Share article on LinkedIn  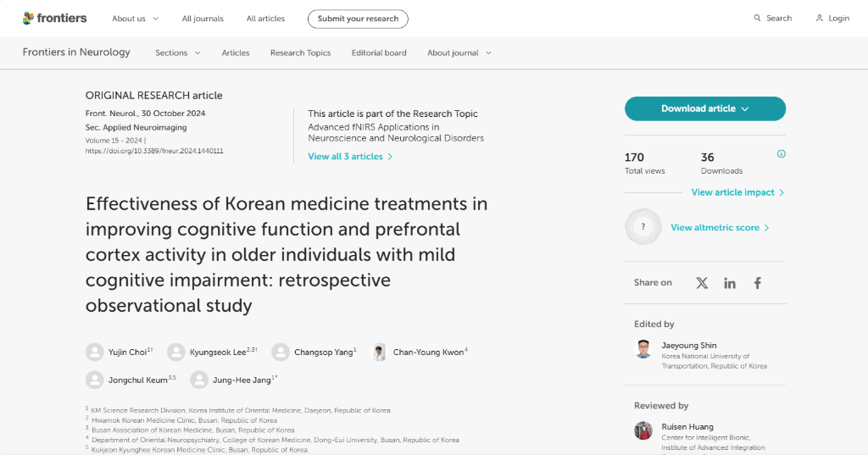[730, 283]
